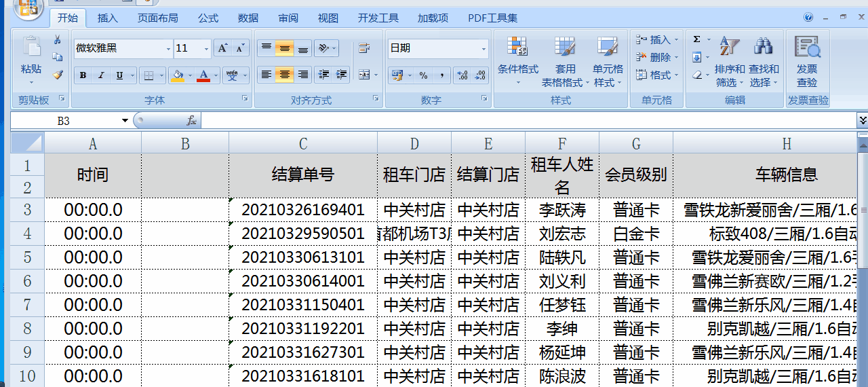Open the 公式 ribbon tab
Image resolution: width=868 pixels, height=387 pixels.
tap(208, 18)
